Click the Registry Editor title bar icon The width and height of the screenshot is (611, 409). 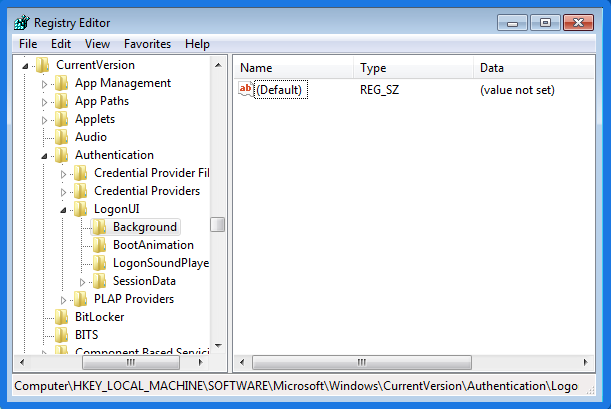(22, 23)
